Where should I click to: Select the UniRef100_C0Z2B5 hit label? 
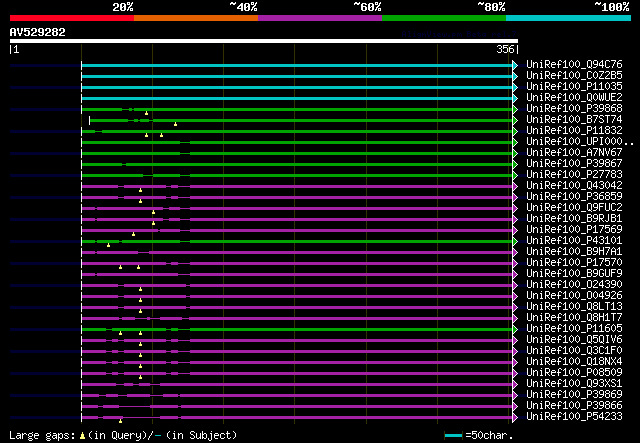pyautogui.click(x=574, y=76)
